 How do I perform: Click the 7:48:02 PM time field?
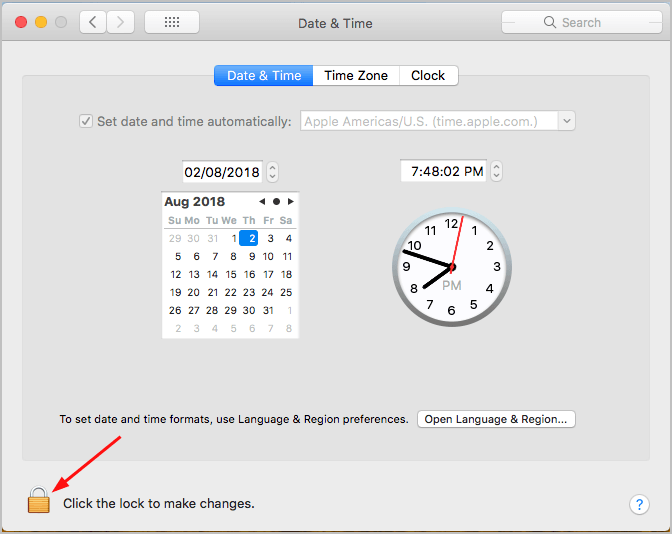pos(444,171)
